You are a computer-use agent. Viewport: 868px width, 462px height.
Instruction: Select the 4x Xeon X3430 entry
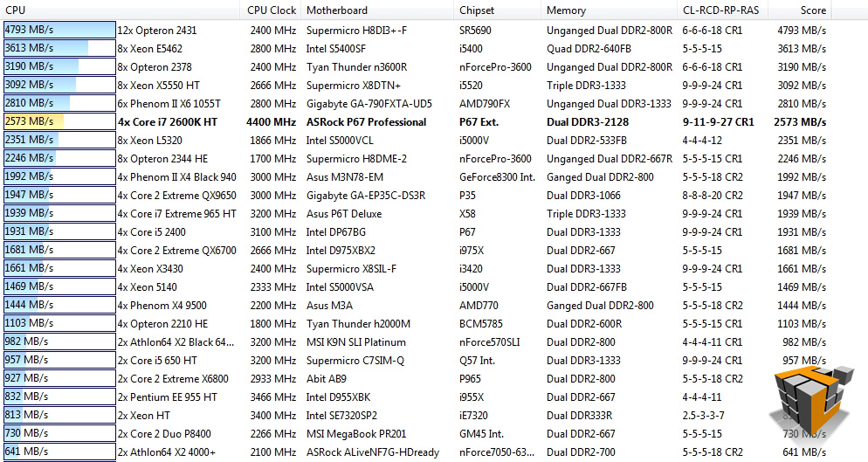[150, 268]
